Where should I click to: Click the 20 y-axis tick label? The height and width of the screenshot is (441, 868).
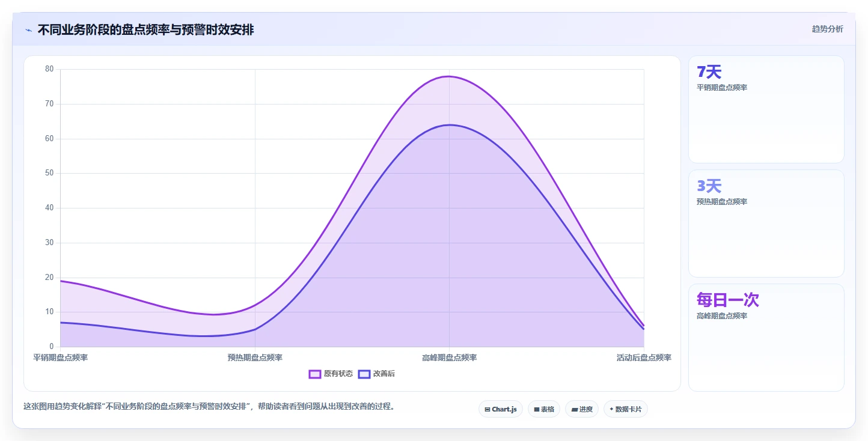coord(49,278)
